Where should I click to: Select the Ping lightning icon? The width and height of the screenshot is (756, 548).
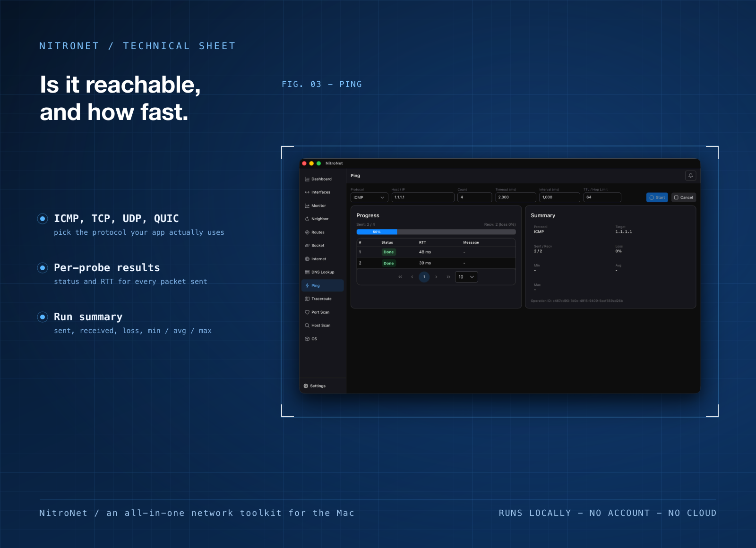tap(307, 285)
